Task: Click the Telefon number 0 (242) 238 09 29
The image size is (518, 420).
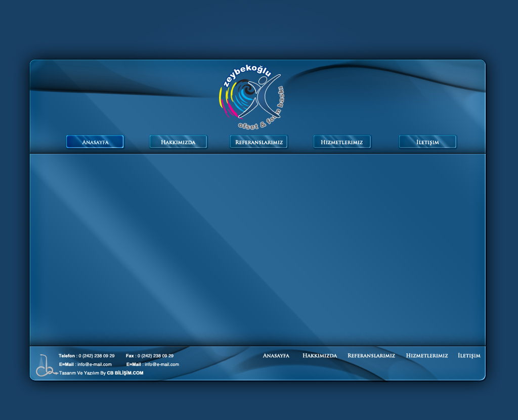Action: click(x=97, y=356)
